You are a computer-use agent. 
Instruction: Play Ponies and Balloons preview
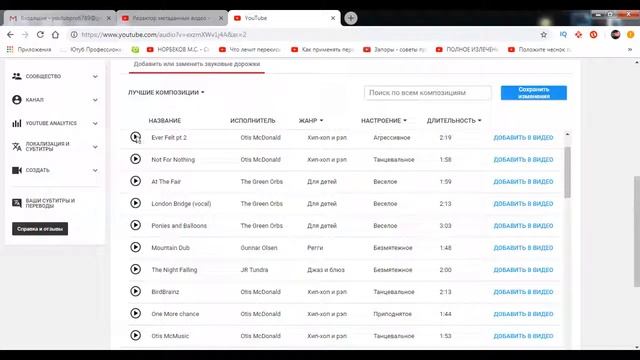pos(135,225)
